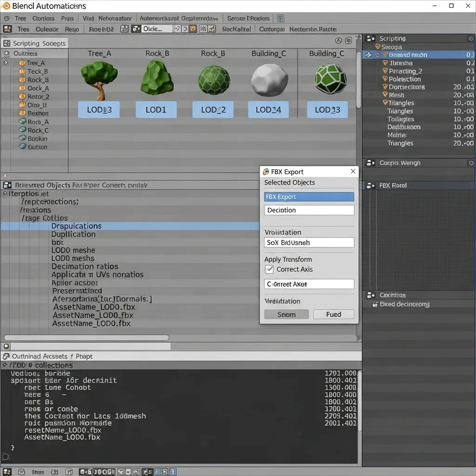Click the round options icon in Coopits Wengh header
This screenshot has height=476, width=476.
[x=471, y=163]
